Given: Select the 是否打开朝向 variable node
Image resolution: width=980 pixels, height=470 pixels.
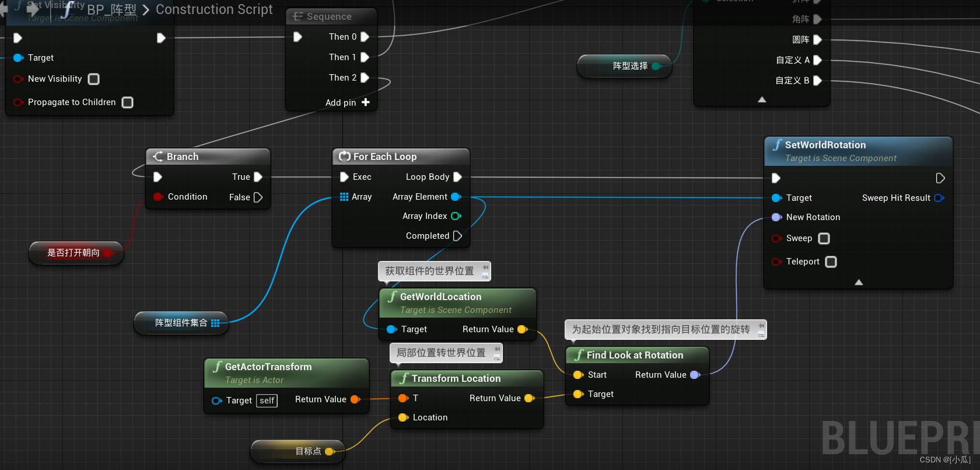Looking at the screenshot, I should [76, 253].
